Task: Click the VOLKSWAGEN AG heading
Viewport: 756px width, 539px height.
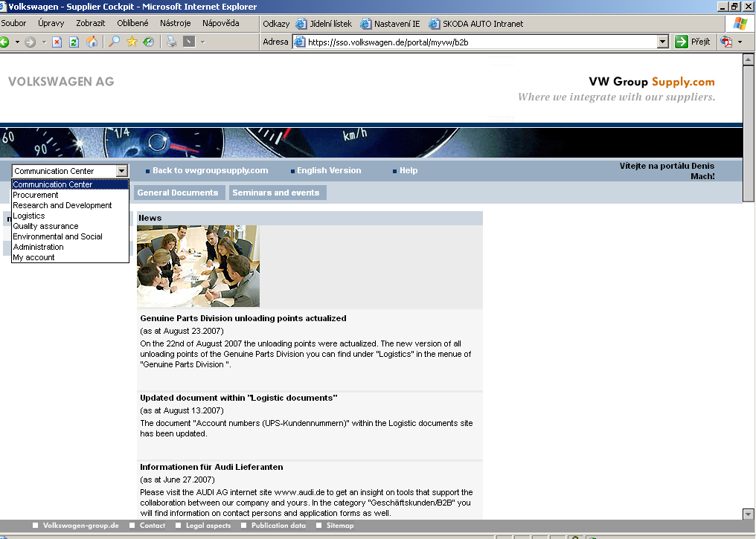Action: coord(61,82)
